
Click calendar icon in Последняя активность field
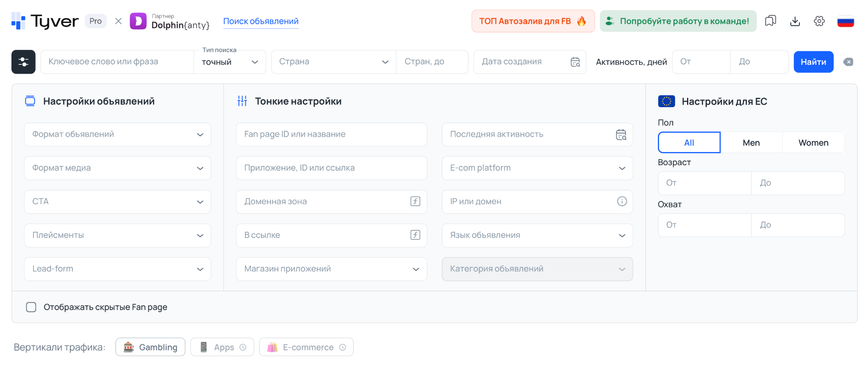pos(621,135)
